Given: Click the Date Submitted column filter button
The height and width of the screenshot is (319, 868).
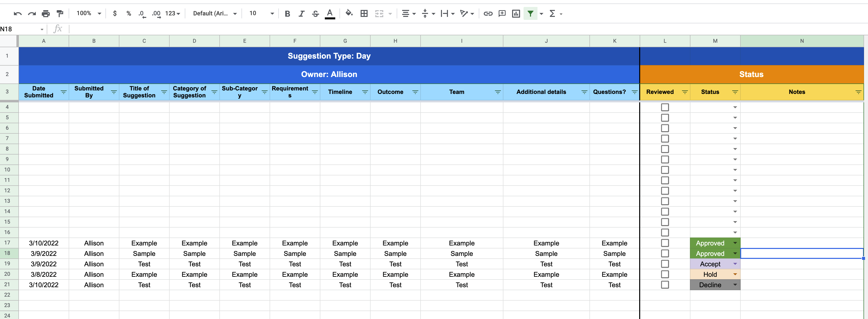Looking at the screenshot, I should coord(63,92).
